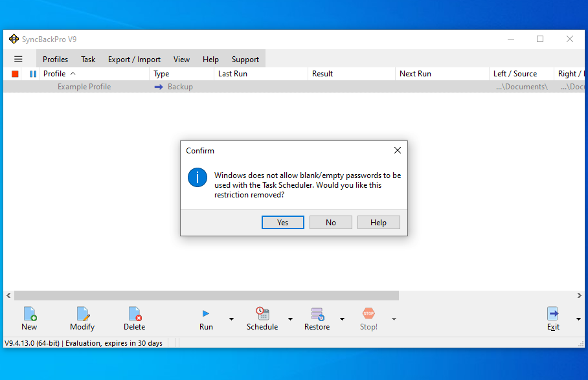Open the Task menu
This screenshot has height=380, width=588.
(x=88, y=59)
